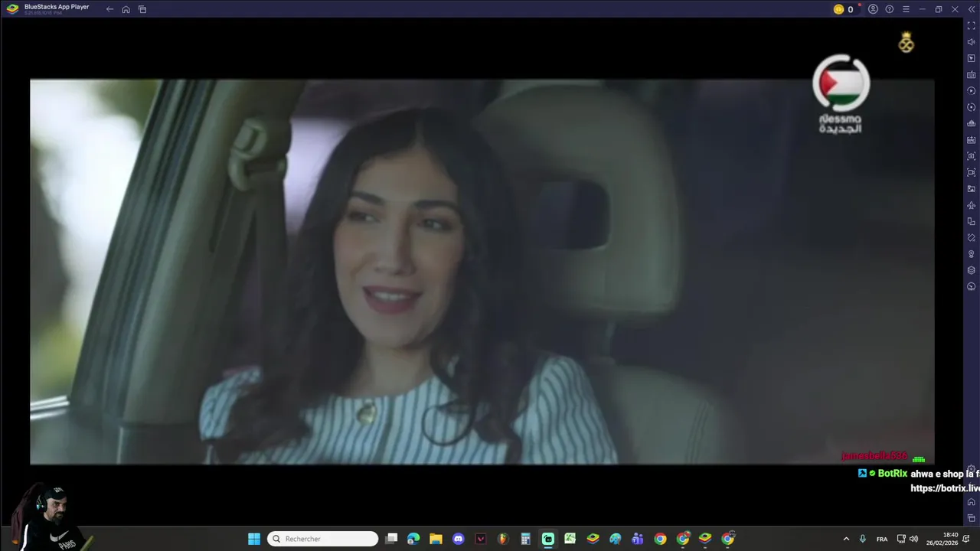The height and width of the screenshot is (551, 980).
Task: Go to BlueStacks home from title bar
Action: (126, 9)
